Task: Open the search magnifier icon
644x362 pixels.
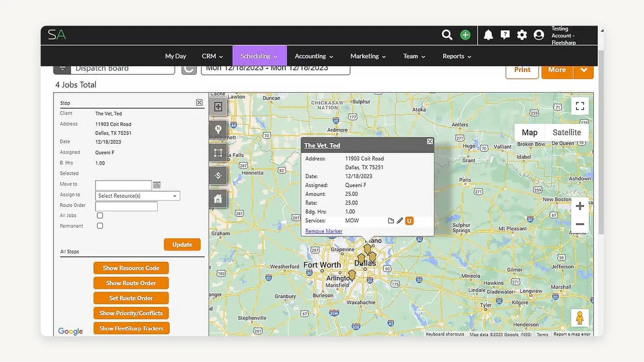Action: [x=447, y=35]
